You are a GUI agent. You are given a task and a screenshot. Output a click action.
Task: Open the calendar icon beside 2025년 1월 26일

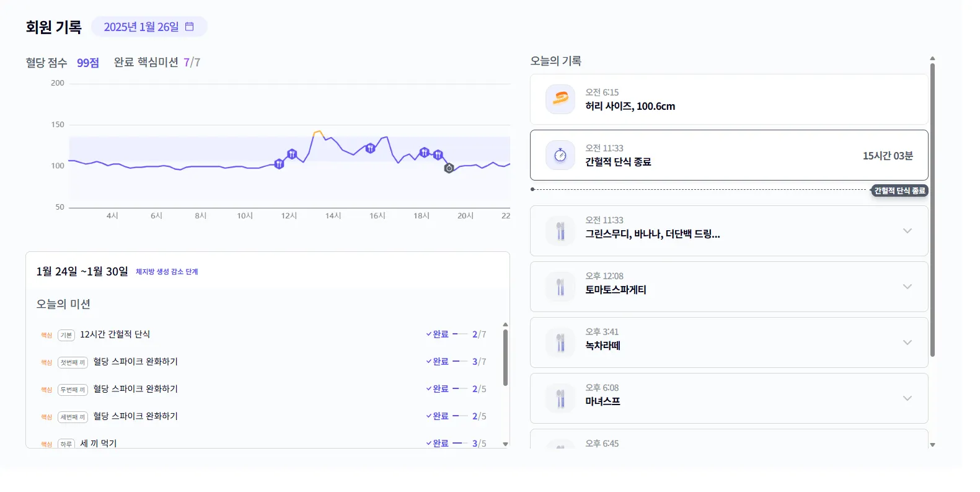coord(190,27)
